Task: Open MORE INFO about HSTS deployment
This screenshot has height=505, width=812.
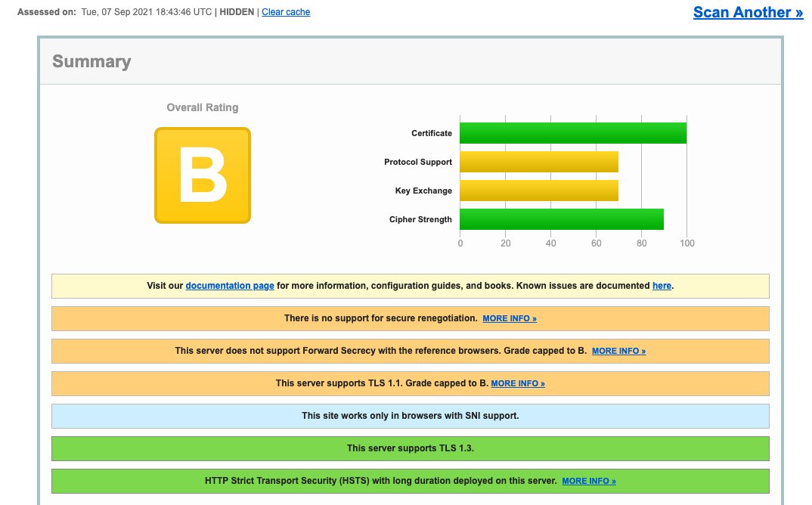Action: (x=589, y=481)
